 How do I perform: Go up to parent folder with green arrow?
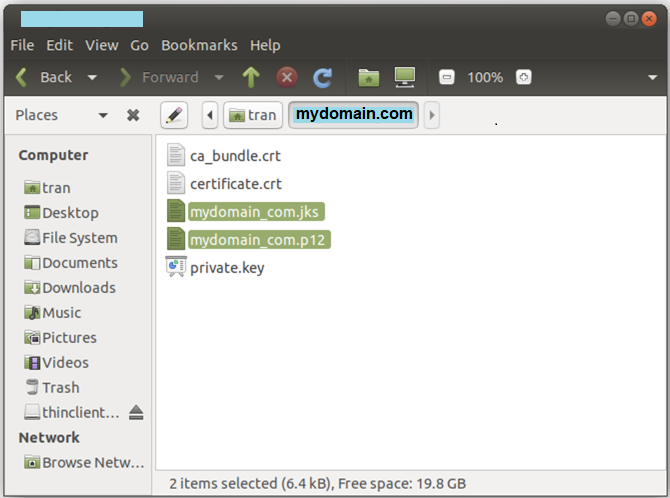(251, 78)
